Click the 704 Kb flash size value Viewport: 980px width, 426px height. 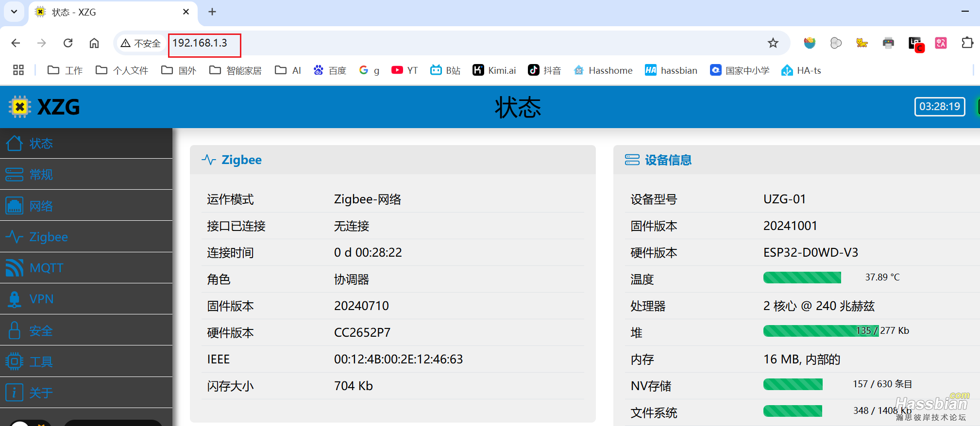click(x=353, y=386)
